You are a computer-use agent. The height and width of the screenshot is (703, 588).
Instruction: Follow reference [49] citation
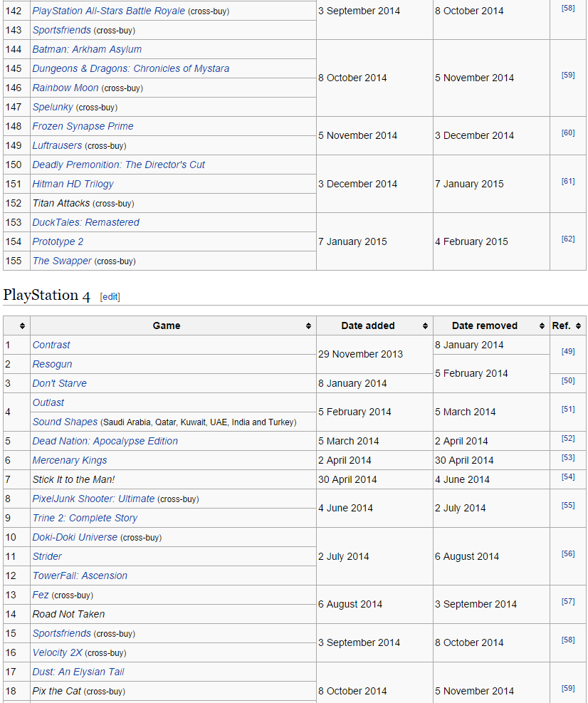click(x=568, y=352)
